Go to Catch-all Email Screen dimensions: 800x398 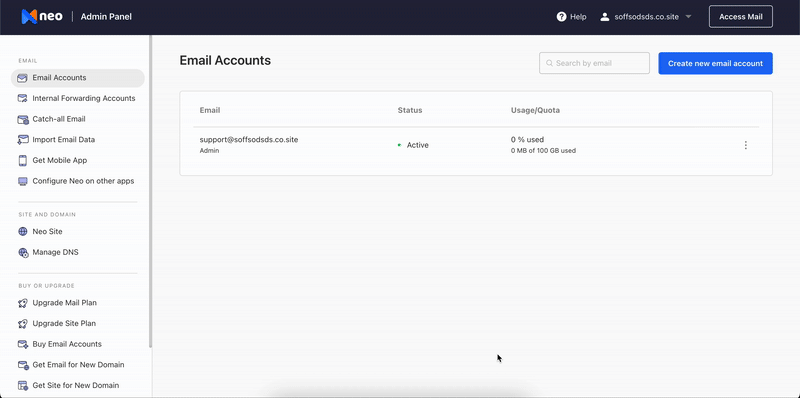pos(59,119)
